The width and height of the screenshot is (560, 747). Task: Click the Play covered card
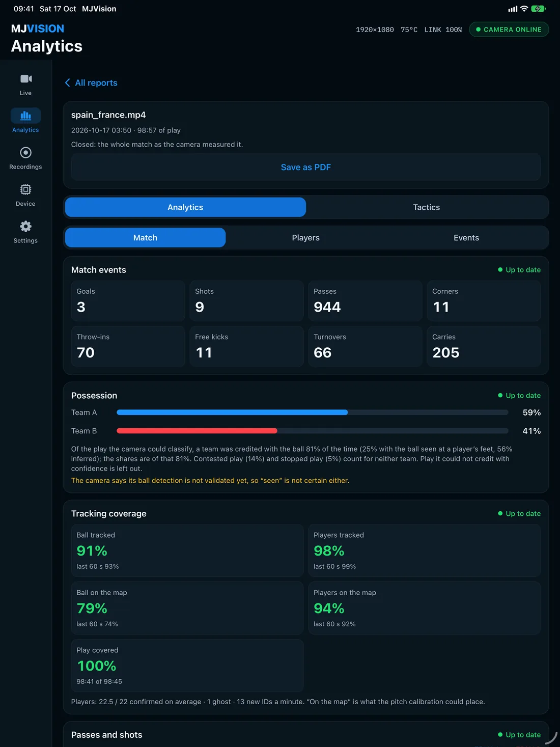(x=187, y=666)
